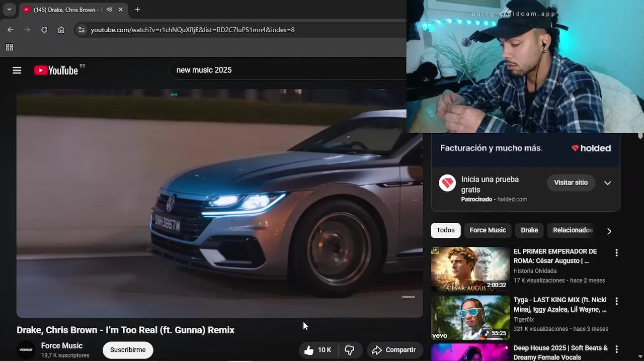Open 'EL PRIMER EMPERADOR DE ROMA' video title
This screenshot has height=362, width=644.
(555, 256)
